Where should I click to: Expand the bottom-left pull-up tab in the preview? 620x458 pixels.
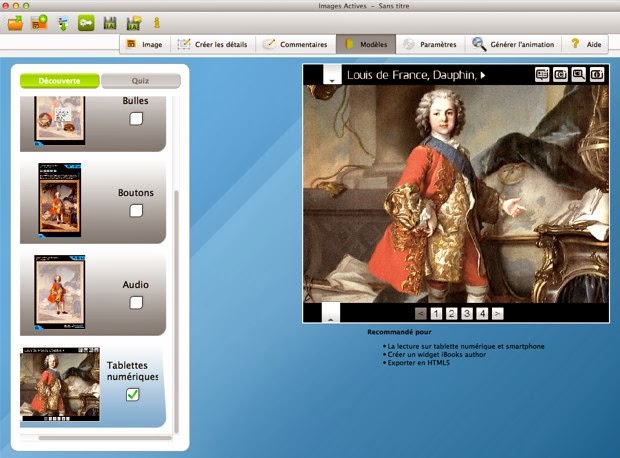pyautogui.click(x=331, y=312)
